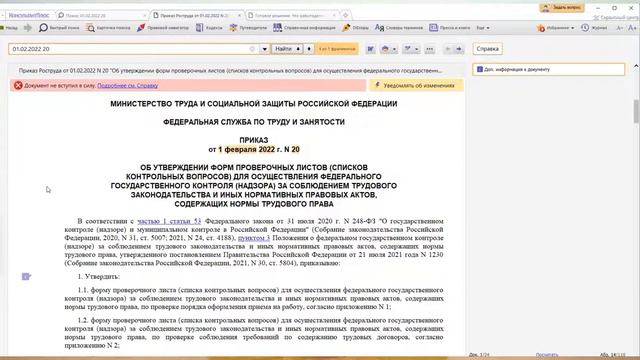Click Уведомлять об изменениях button
This screenshot has width=640, height=360.
(x=416, y=86)
